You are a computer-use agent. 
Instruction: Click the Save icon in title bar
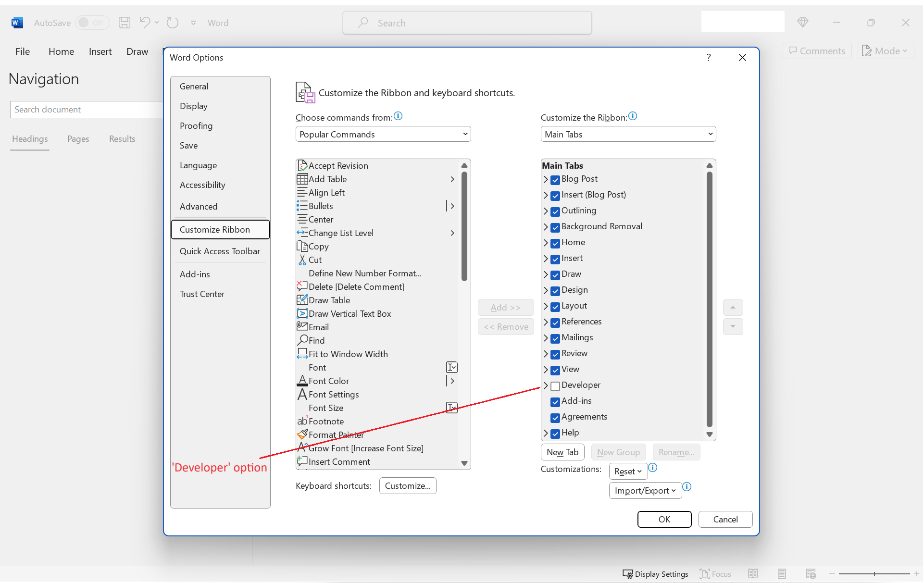click(x=125, y=23)
